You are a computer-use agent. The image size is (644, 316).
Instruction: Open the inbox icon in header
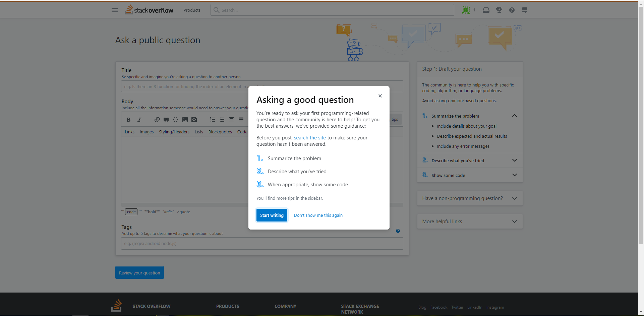coord(486,10)
